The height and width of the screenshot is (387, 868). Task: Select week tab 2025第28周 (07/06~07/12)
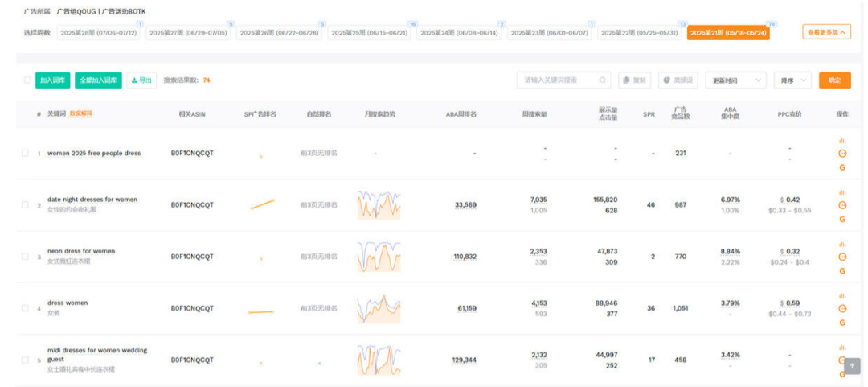(100, 33)
